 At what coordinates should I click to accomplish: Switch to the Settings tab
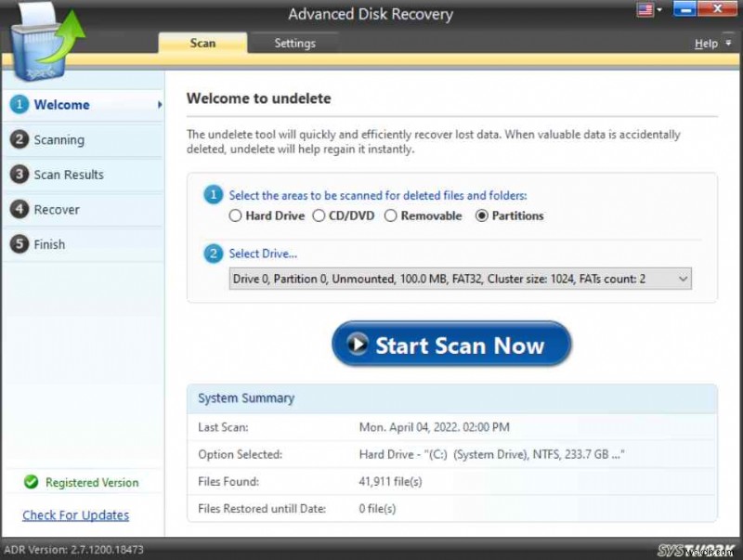(x=294, y=43)
